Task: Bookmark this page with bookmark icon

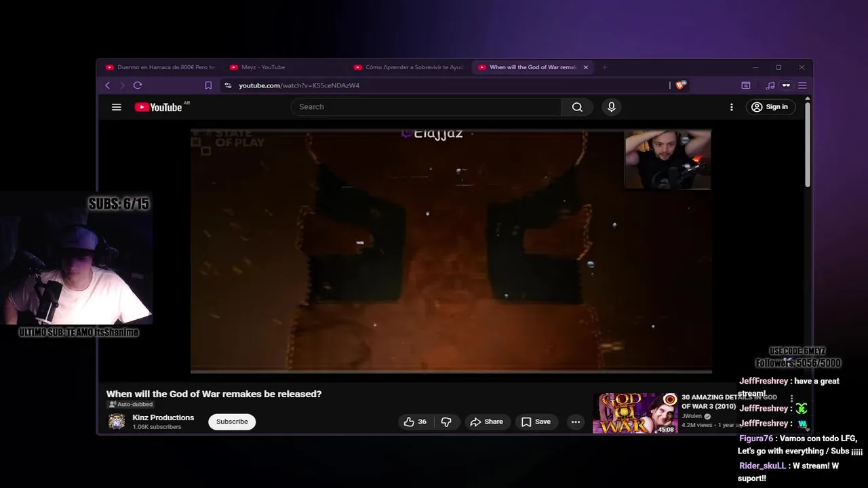Action: (x=208, y=85)
